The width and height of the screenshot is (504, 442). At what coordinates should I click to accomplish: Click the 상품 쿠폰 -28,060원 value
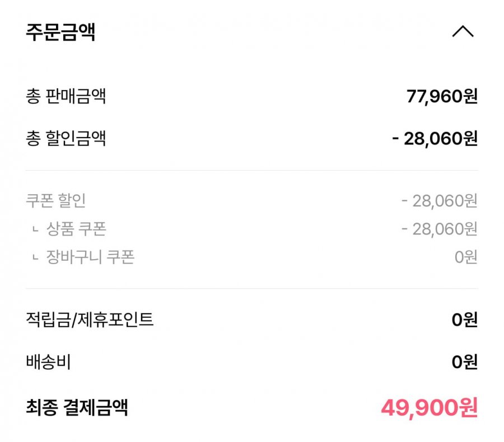440,229
